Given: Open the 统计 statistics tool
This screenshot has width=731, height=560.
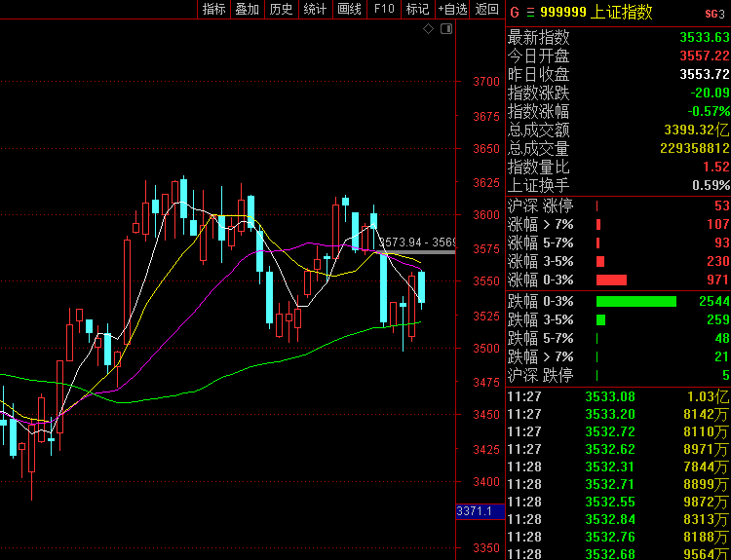Looking at the screenshot, I should click(315, 9).
